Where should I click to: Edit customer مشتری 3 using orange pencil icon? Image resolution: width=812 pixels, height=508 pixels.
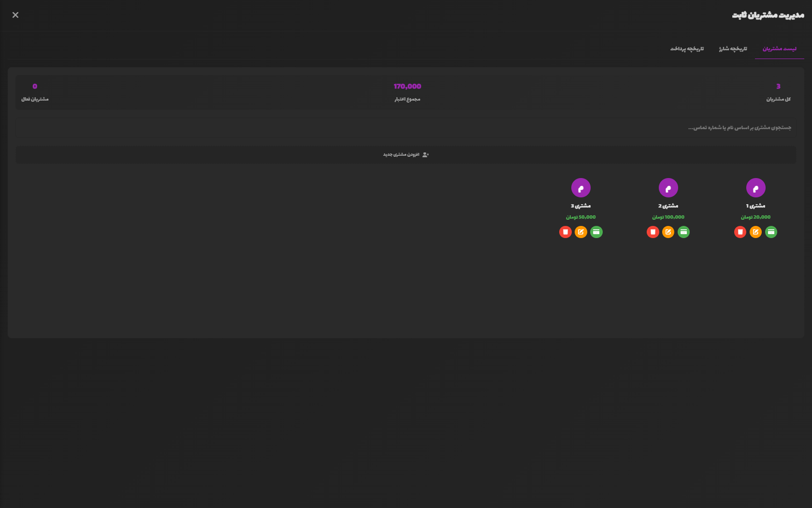580,232
